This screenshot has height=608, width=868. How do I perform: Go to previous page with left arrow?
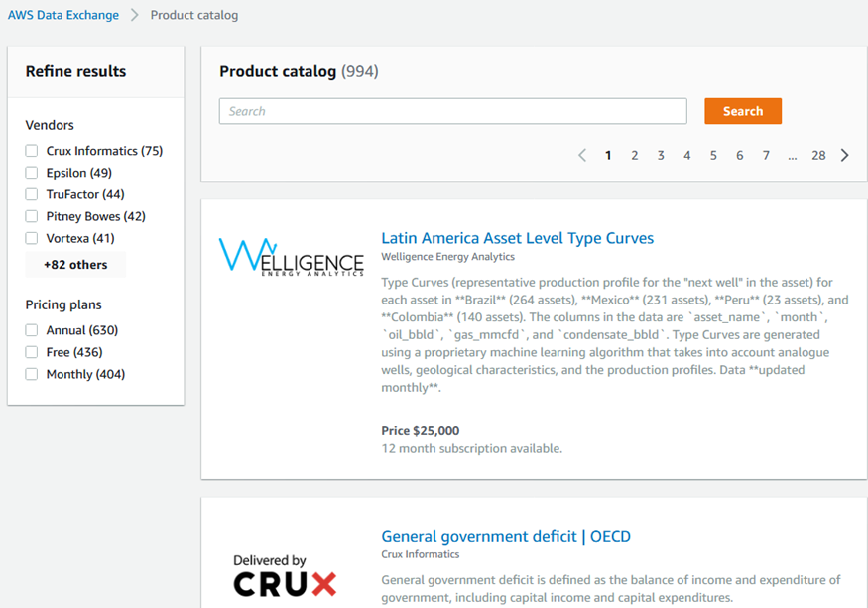click(582, 155)
